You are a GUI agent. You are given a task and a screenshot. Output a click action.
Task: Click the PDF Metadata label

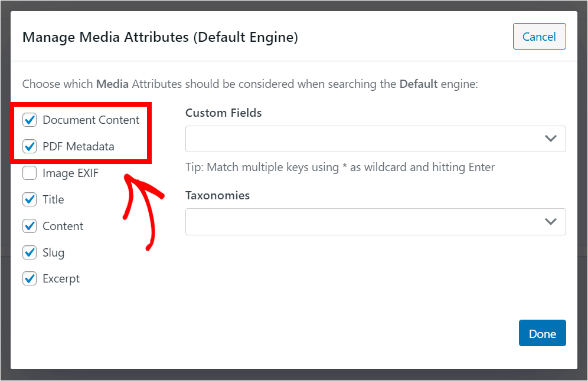coord(79,146)
